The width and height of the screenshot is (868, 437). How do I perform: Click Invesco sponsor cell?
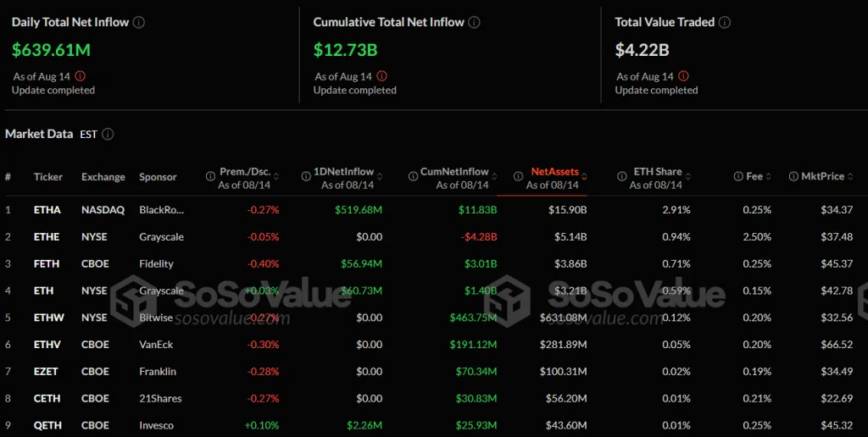click(x=156, y=425)
